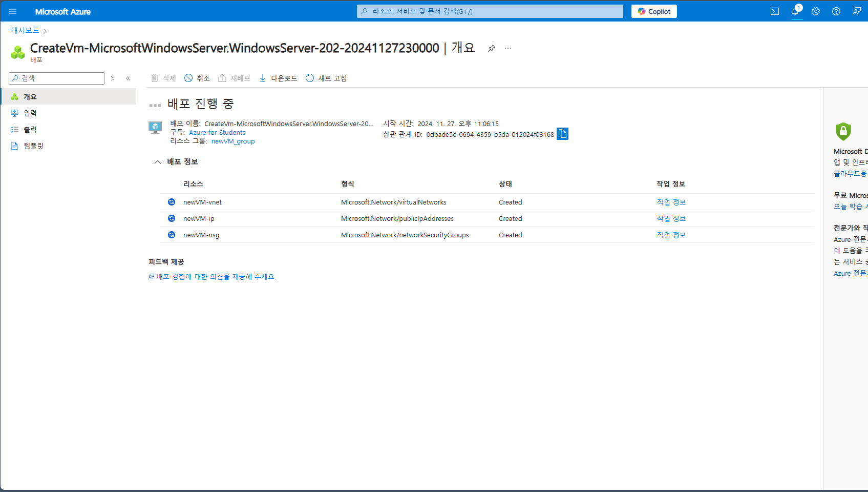Open the help question mark icon
The image size is (868, 492).
836,11
